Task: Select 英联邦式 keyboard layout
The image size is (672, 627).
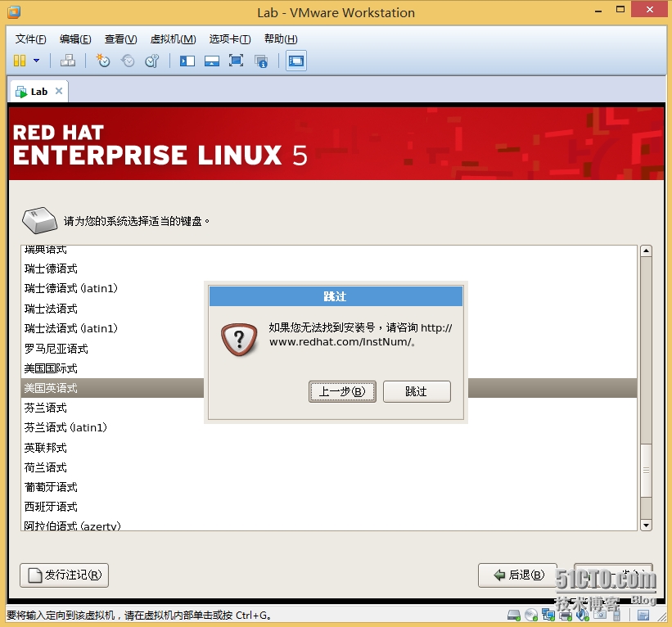Action: coord(329,448)
